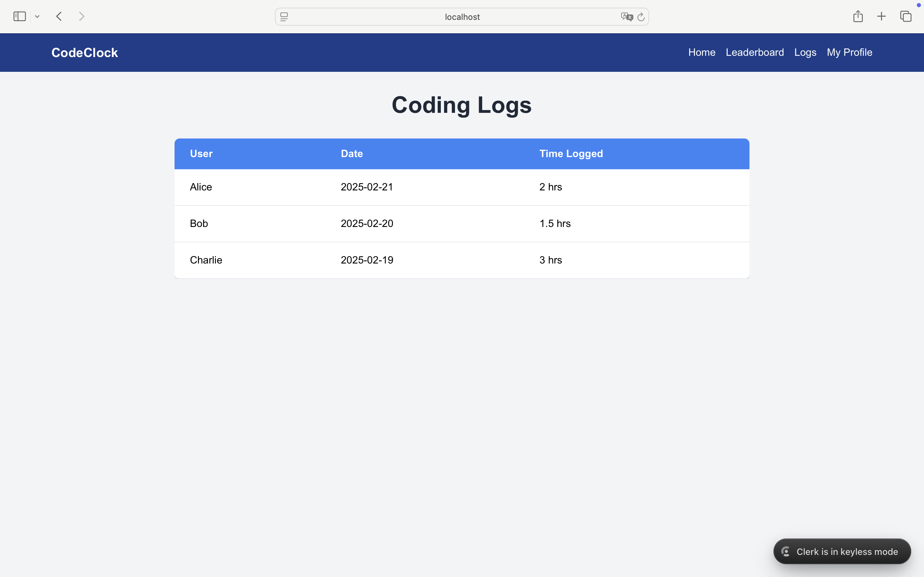Expand the sidebar tab group chevron
Viewport: 924px width, 577px height.
pos(37,16)
